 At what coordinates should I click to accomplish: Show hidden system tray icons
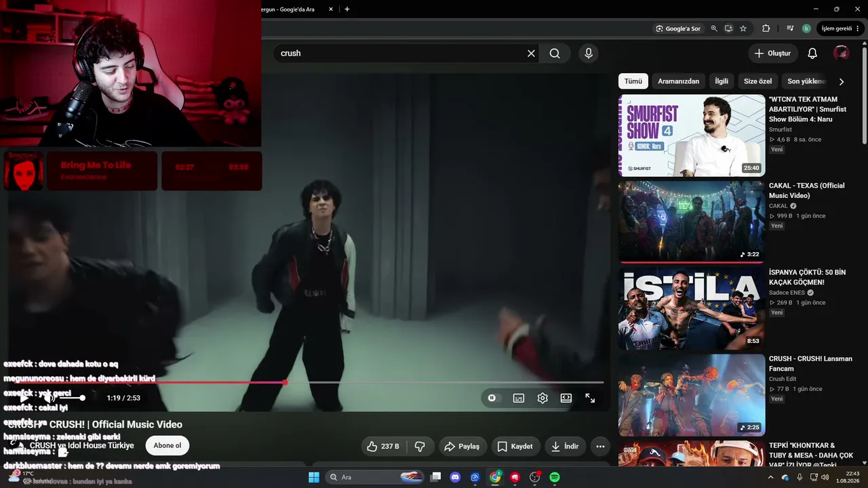pyautogui.click(x=770, y=477)
